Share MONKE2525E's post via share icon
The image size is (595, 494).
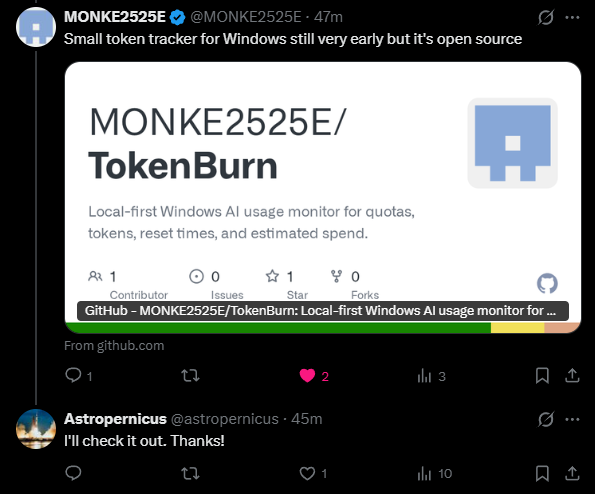tap(572, 376)
